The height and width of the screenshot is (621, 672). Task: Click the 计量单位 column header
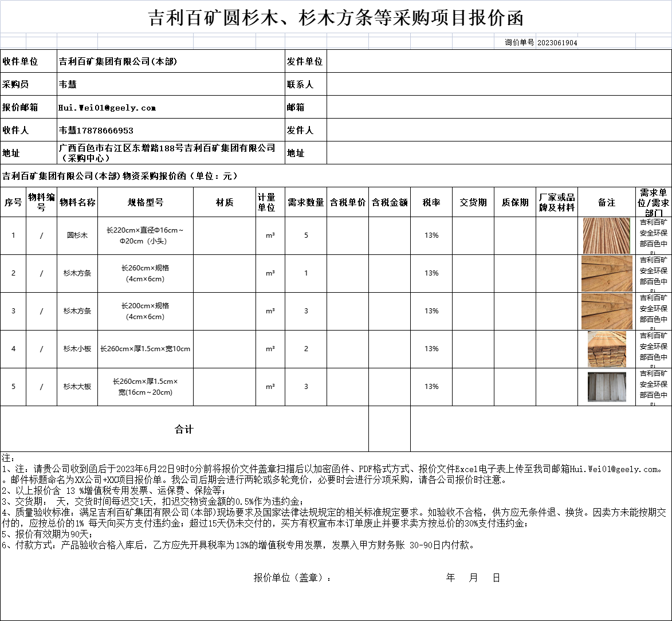[270, 202]
